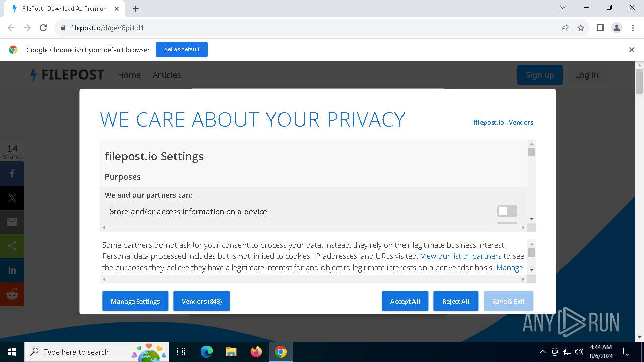Dismiss the default browser infobar

tap(632, 50)
